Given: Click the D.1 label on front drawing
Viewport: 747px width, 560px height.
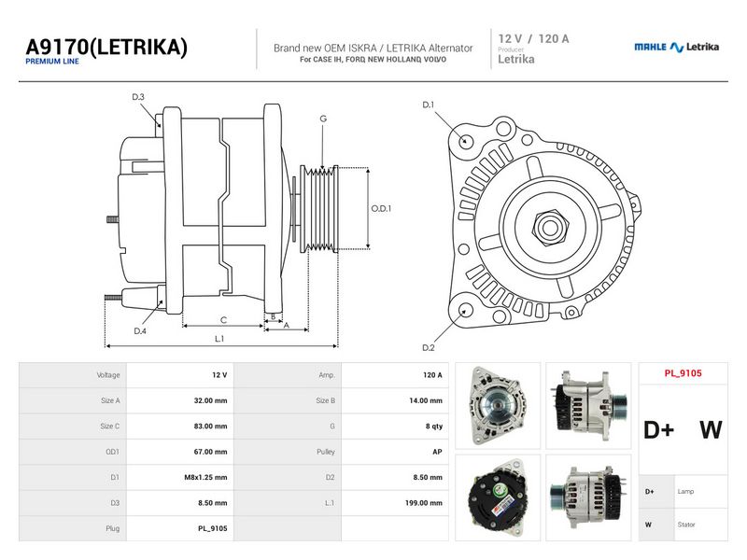Looking at the screenshot, I should (429, 105).
